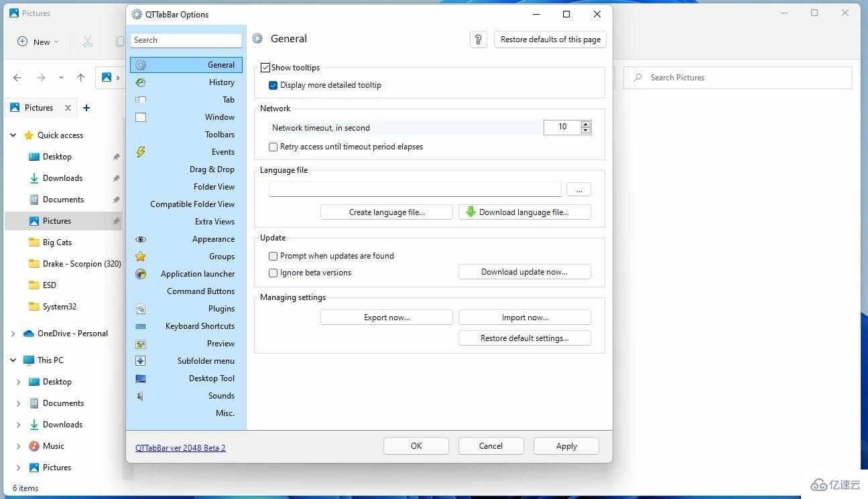This screenshot has width=868, height=499.
Task: Open Drag & Drop settings category
Action: (x=186, y=169)
